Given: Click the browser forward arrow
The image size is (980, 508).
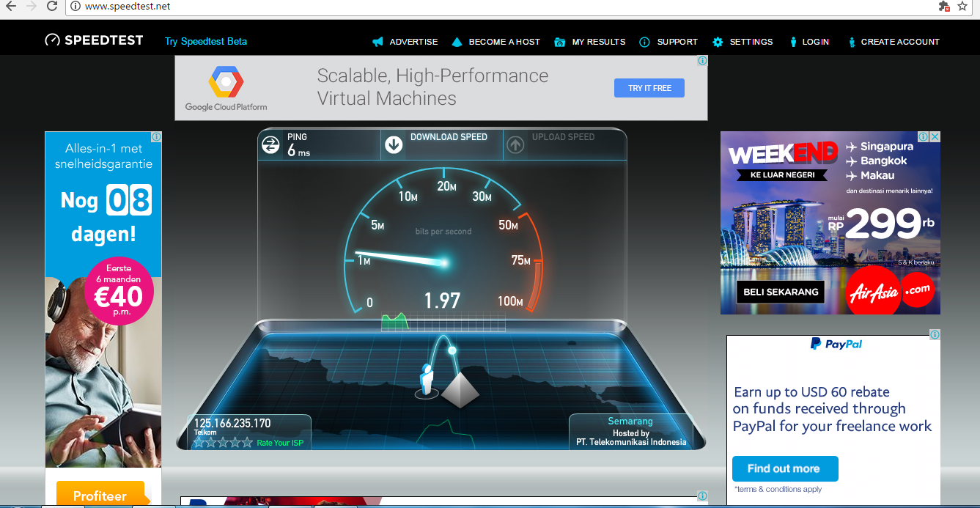Looking at the screenshot, I should click(31, 6).
